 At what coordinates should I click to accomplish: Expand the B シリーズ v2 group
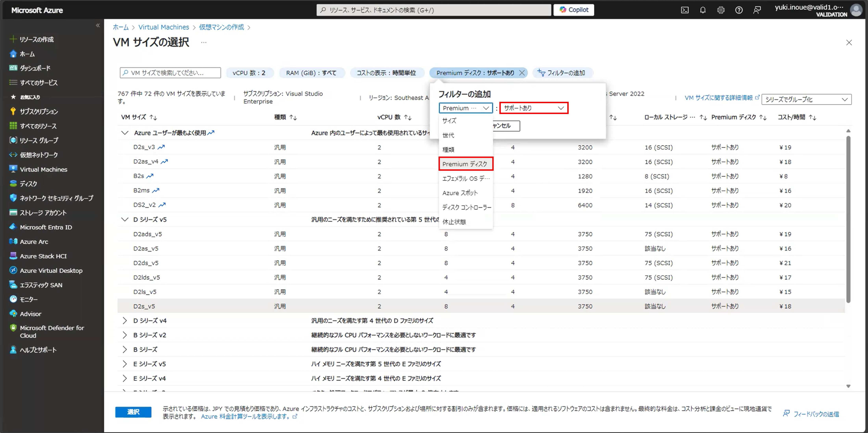click(x=125, y=335)
